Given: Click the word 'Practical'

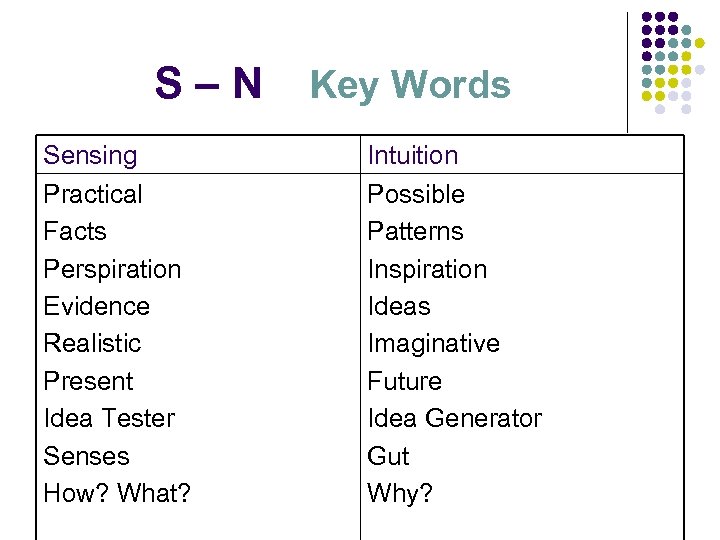Looking at the screenshot, I should (x=93, y=194).
